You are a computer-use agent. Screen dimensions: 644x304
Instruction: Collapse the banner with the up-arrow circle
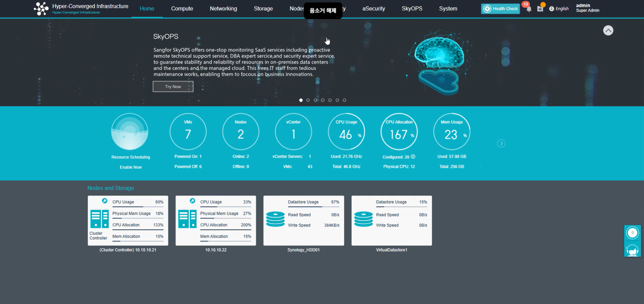(x=608, y=31)
